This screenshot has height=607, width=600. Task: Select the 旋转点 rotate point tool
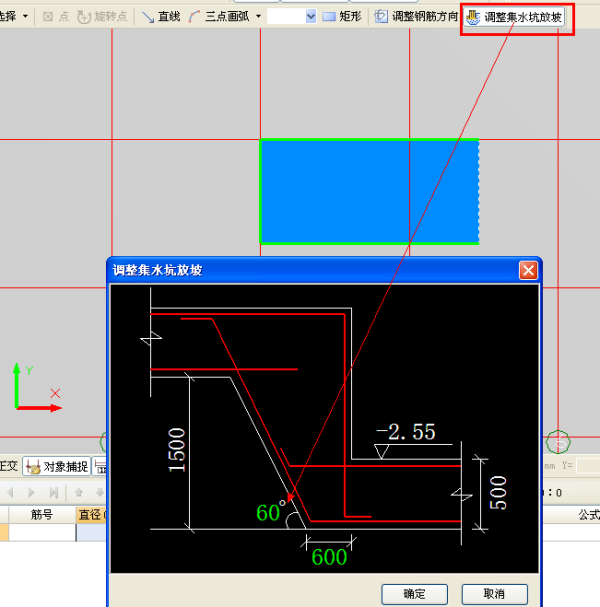[x=102, y=17]
